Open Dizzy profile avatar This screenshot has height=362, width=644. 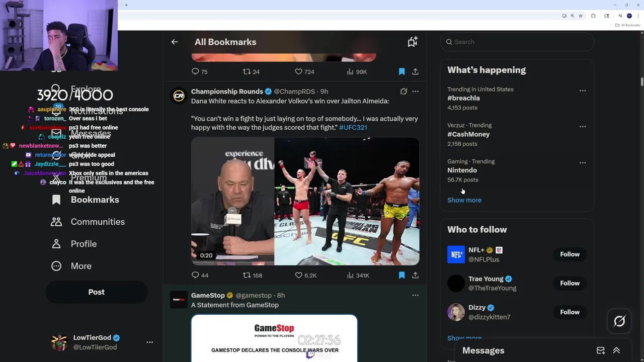point(456,312)
